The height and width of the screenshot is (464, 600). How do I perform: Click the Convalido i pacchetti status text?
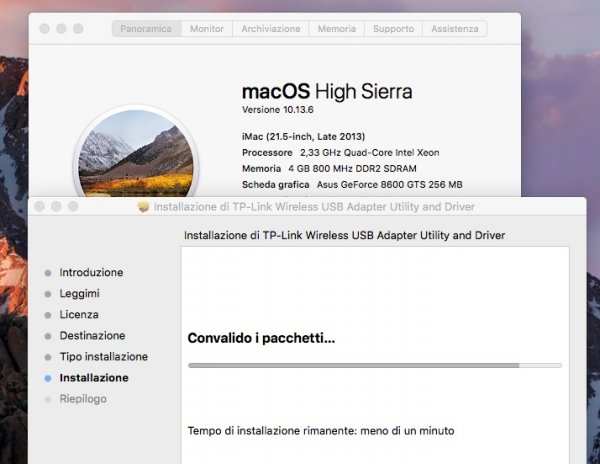(261, 338)
